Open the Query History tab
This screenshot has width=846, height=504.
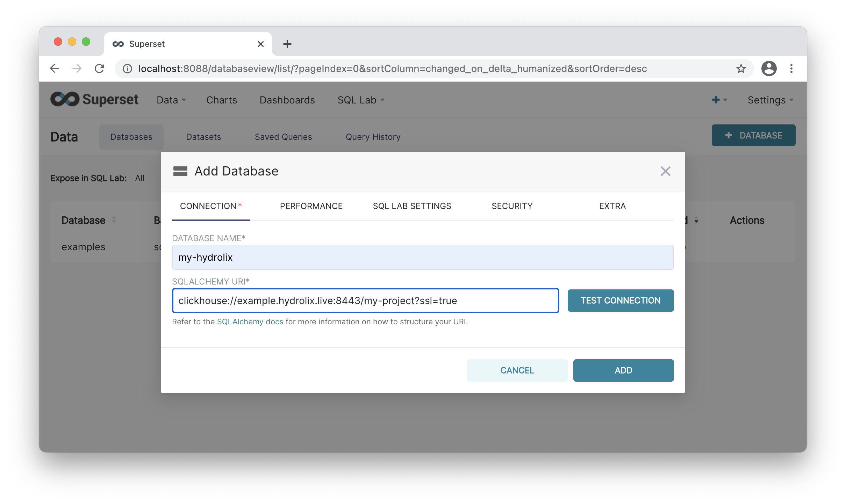click(373, 137)
